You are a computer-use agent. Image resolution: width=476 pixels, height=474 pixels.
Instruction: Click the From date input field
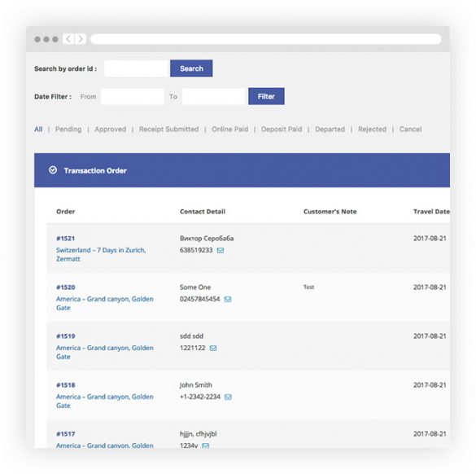133,96
